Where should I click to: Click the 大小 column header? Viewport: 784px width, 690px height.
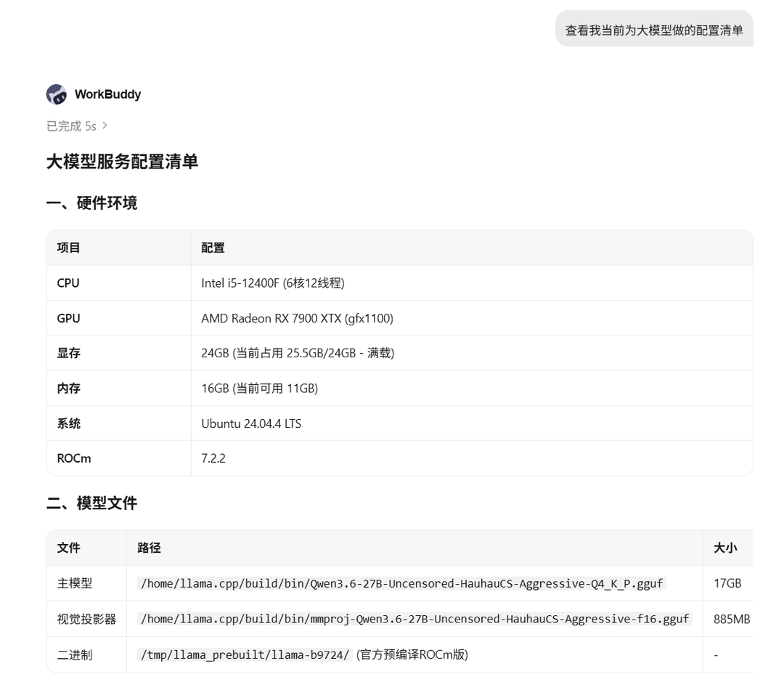pyautogui.click(x=725, y=548)
